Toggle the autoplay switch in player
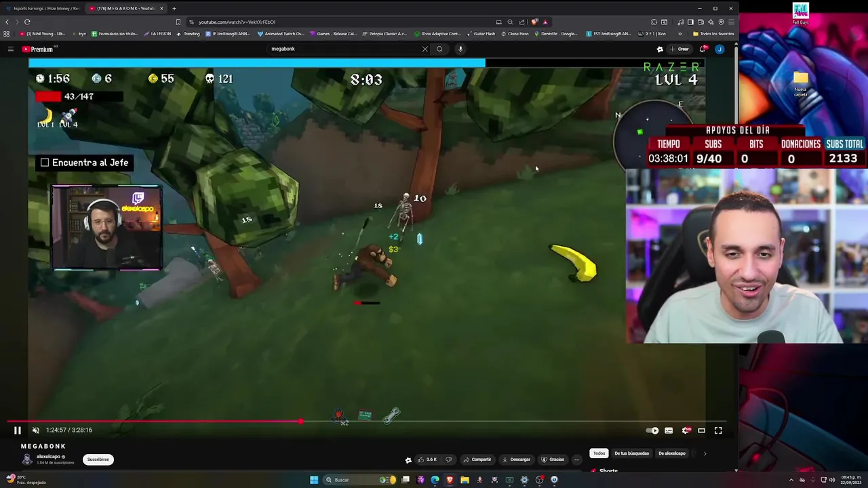868x488 pixels. [x=652, y=430]
